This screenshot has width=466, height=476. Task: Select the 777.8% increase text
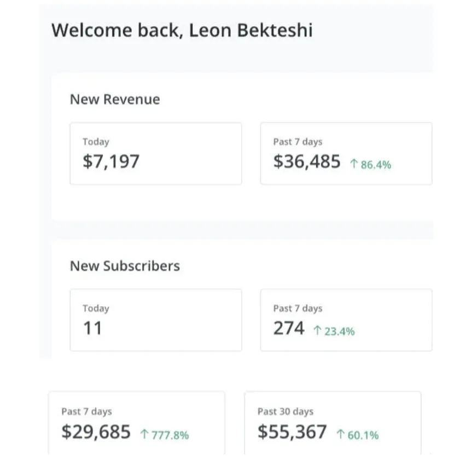tap(170, 435)
